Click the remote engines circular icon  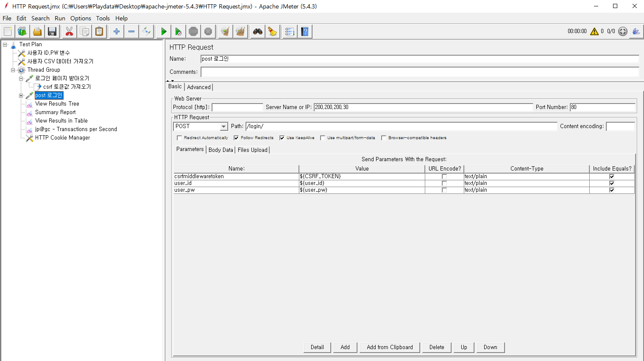tap(623, 31)
